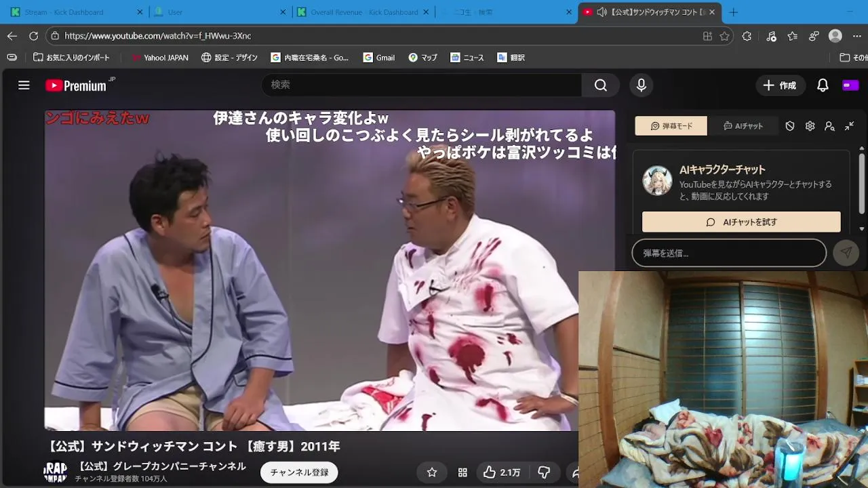Click the grid icon below video
Image resolution: width=868 pixels, height=488 pixels.
coord(462,472)
